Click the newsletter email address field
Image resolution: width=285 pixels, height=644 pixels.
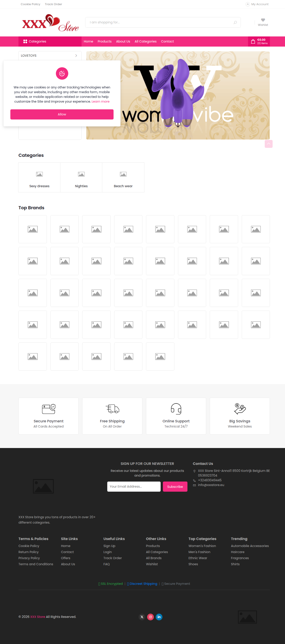(x=134, y=486)
